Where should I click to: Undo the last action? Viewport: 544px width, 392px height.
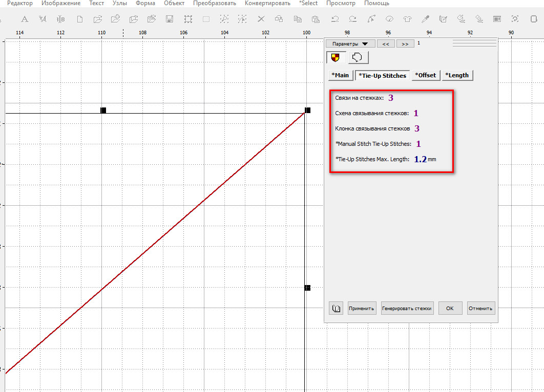click(x=335, y=19)
